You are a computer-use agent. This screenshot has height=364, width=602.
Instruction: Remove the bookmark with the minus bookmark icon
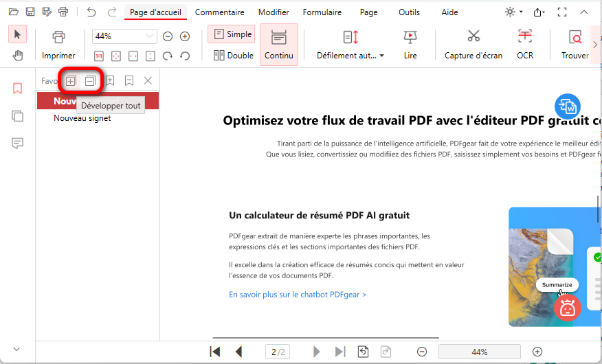[x=129, y=80]
